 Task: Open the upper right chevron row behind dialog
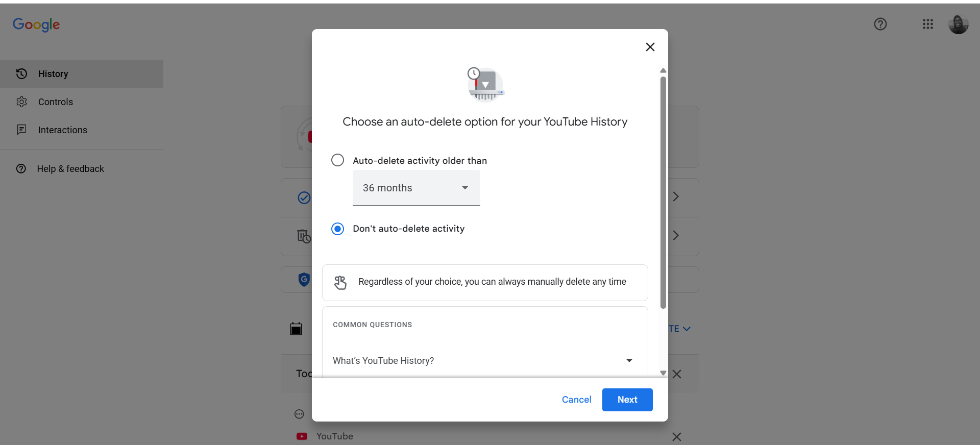[x=676, y=197]
